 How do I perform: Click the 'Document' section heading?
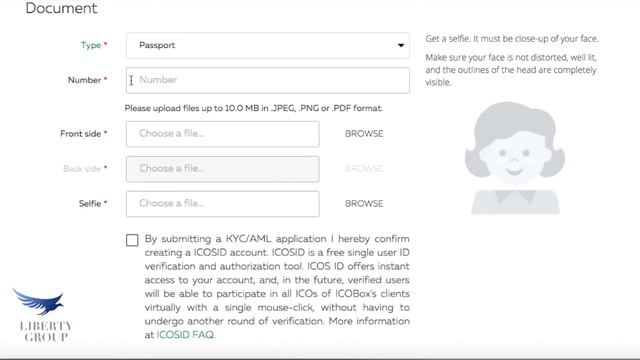[x=61, y=8]
